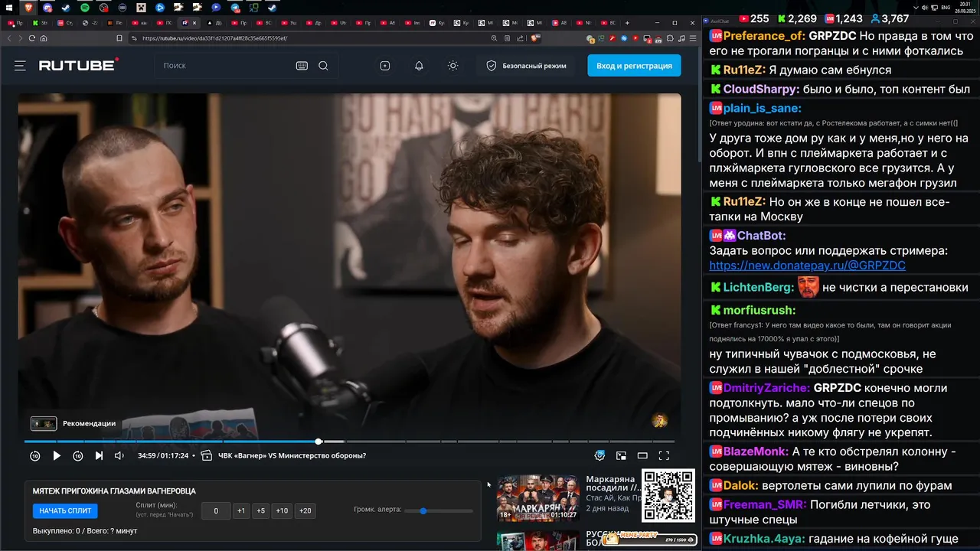Open the Маркарян recommended video thumbnail
The image size is (980, 551).
click(x=537, y=497)
